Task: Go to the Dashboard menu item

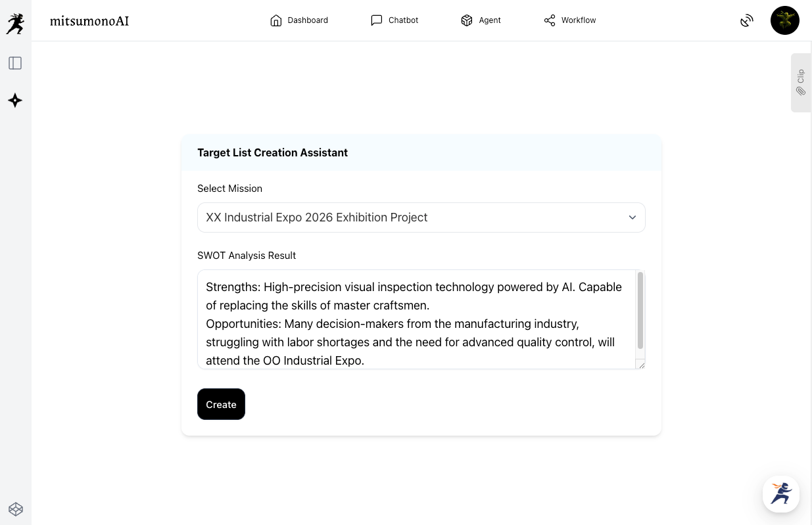Action: [x=299, y=20]
